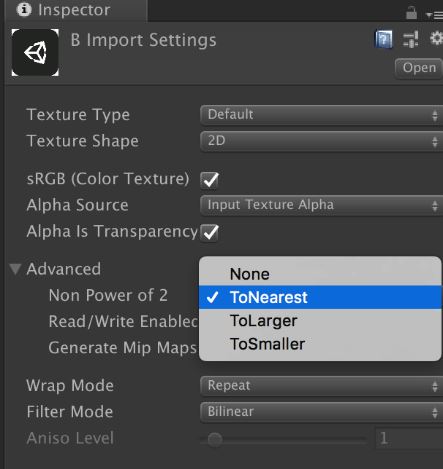The height and width of the screenshot is (469, 443).
Task: Open the help reference book icon
Action: tap(384, 40)
